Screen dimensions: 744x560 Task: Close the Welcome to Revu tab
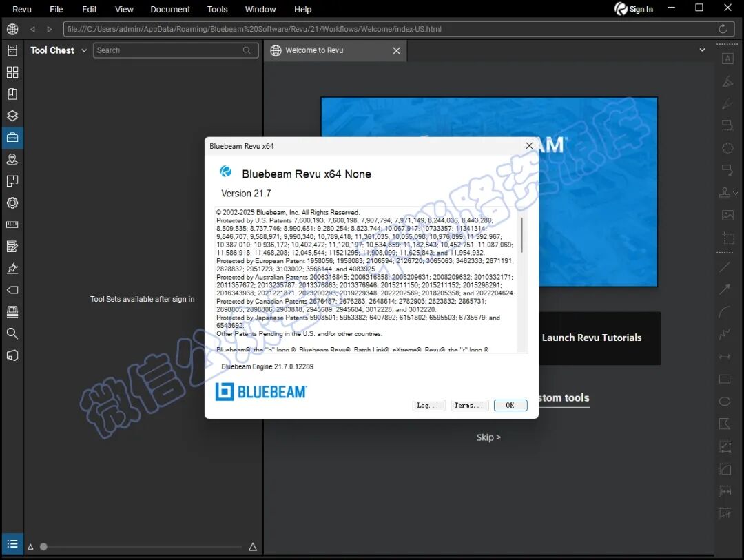(397, 51)
